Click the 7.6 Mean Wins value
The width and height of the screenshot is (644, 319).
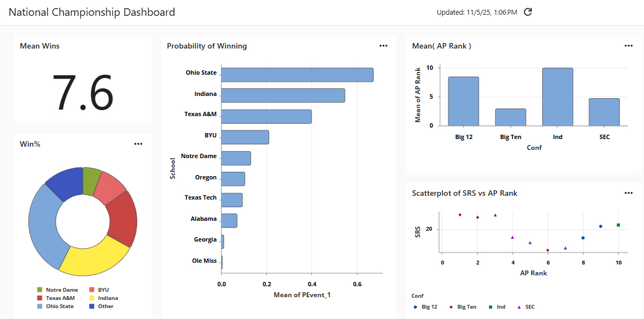[x=83, y=92]
